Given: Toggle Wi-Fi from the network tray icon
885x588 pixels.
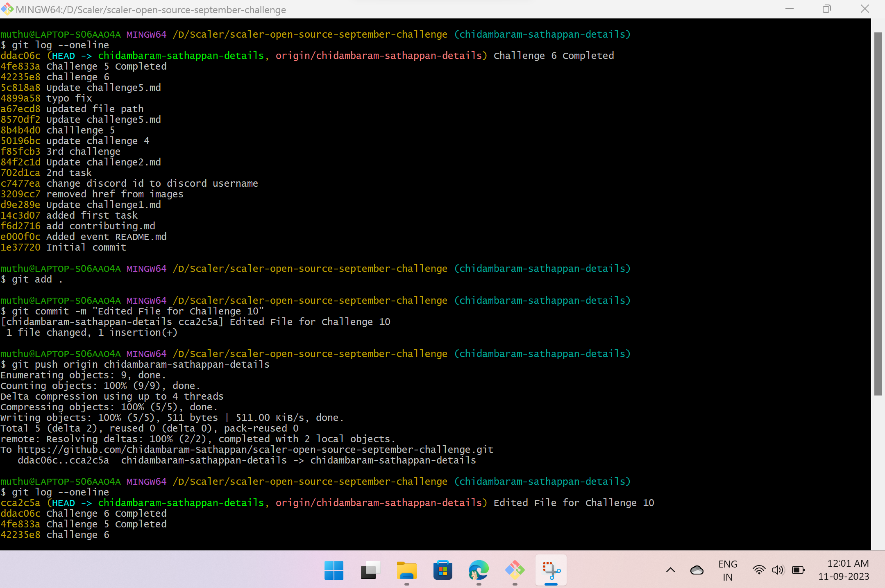Looking at the screenshot, I should pos(759,570).
